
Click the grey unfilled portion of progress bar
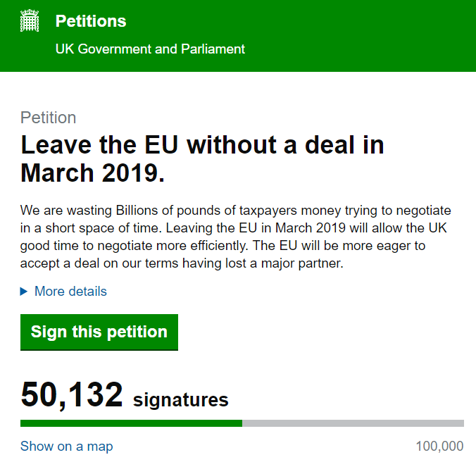[x=353, y=423]
